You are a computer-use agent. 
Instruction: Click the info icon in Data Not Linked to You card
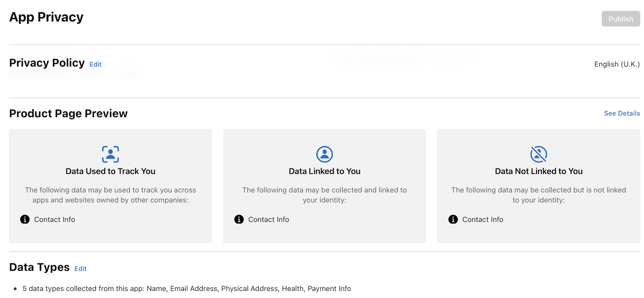[453, 220]
